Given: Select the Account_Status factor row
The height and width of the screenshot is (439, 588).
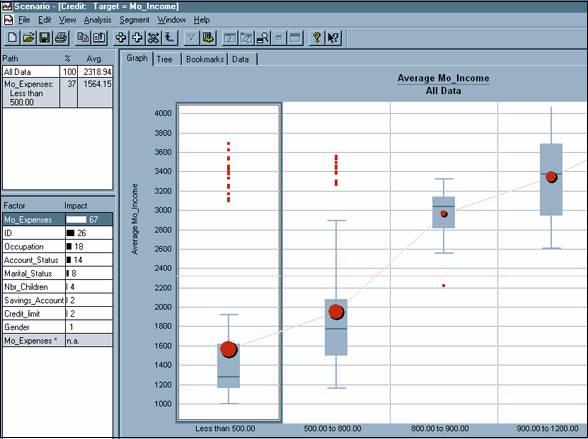Looking at the screenshot, I should (x=58, y=260).
